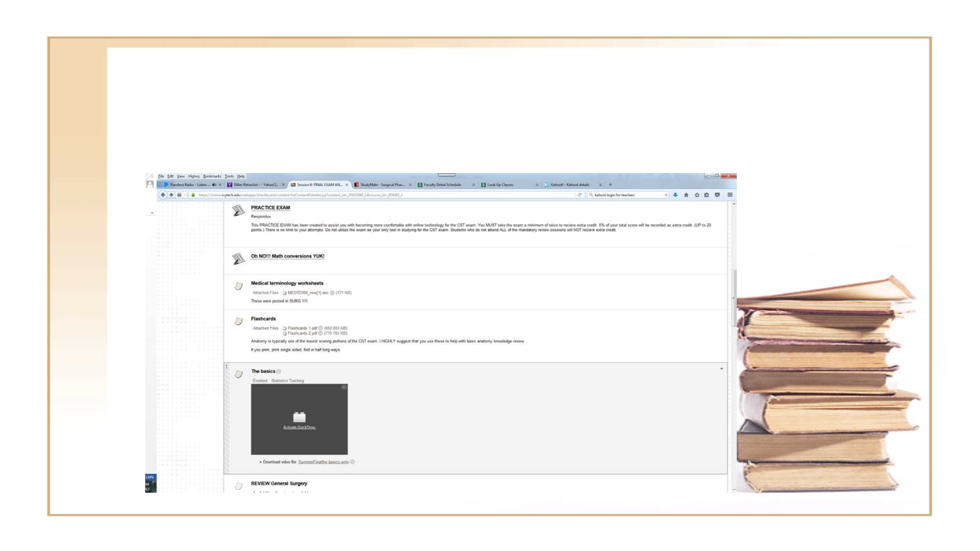This screenshot has height=551, width=980.
Task: Click the page vertical scrollbar thumb
Action: point(734,297)
